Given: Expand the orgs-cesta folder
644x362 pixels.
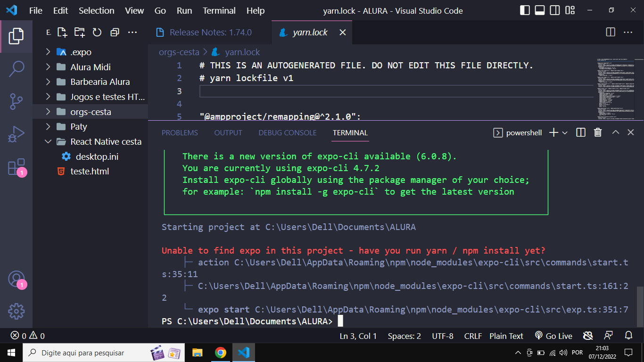Looking at the screenshot, I should tap(90, 112).
